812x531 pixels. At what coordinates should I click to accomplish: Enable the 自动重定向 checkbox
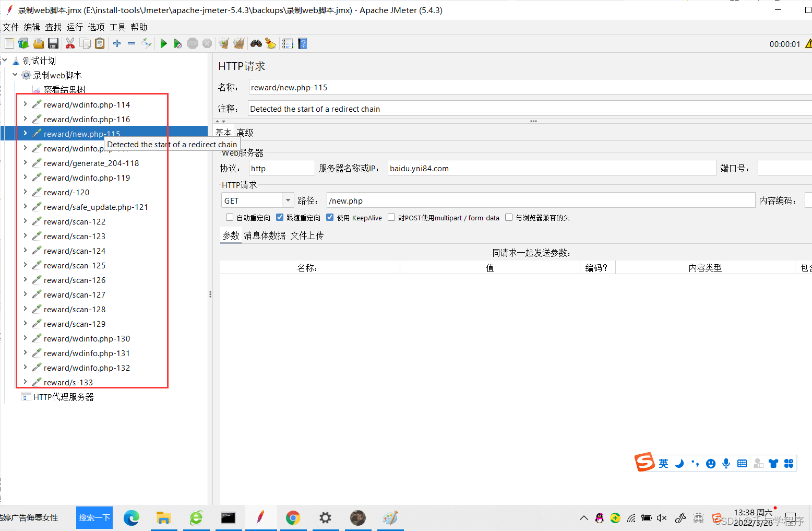pos(230,217)
